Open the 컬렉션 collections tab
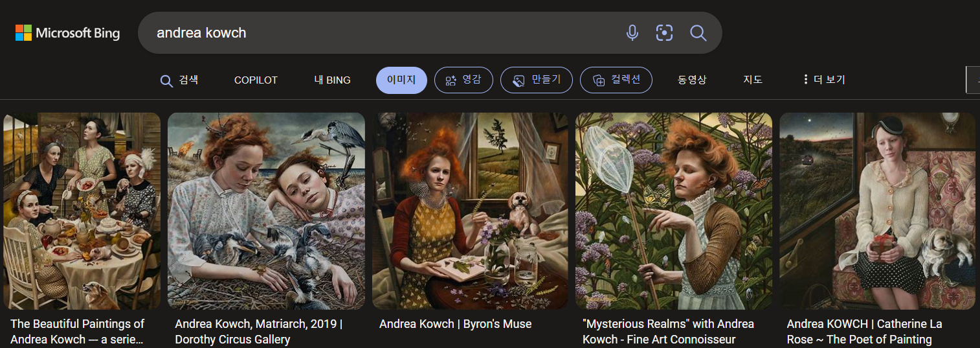 (x=616, y=80)
